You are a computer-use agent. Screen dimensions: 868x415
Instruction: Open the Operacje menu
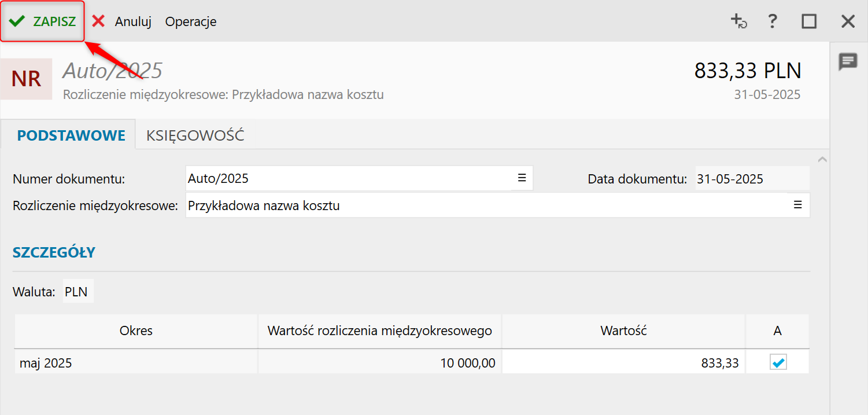pos(191,21)
